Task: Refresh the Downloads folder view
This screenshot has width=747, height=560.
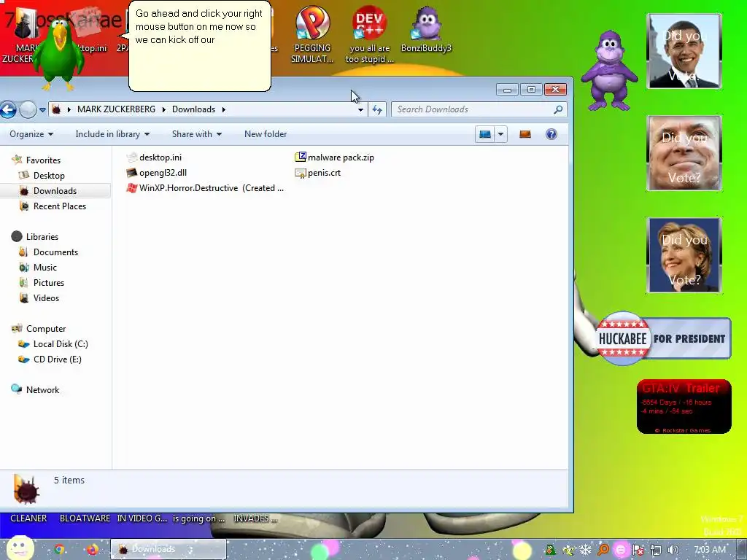Action: (x=377, y=109)
